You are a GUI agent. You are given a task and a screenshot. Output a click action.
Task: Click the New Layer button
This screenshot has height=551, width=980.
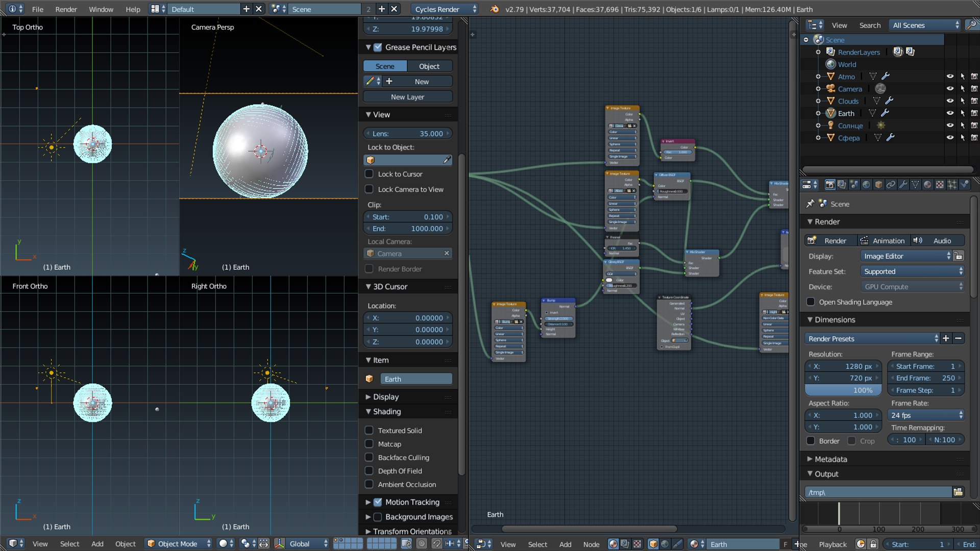pos(407,97)
